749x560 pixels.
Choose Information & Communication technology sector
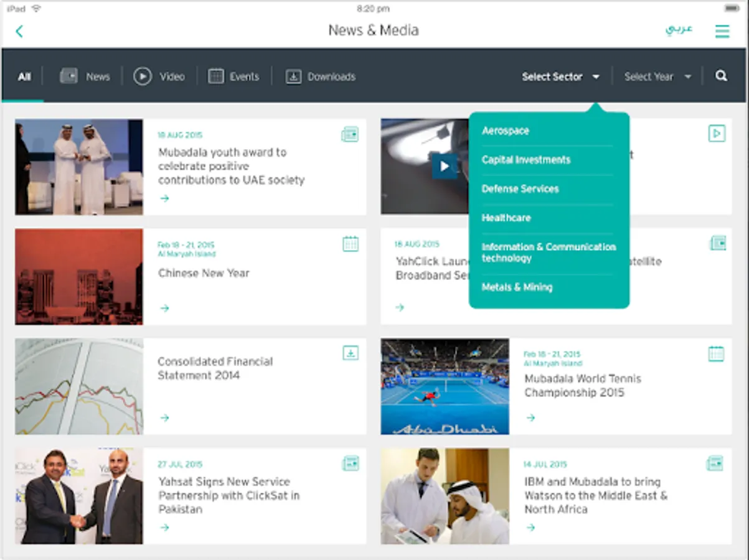click(549, 252)
